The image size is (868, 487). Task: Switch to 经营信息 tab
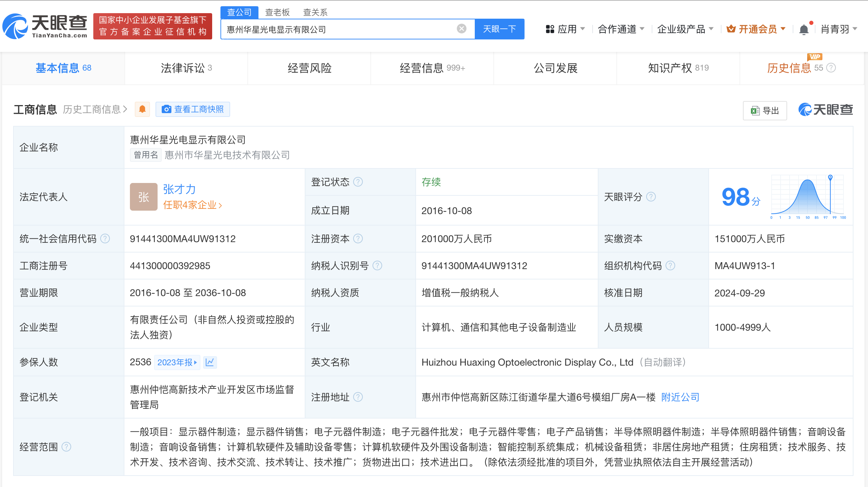pyautogui.click(x=432, y=68)
